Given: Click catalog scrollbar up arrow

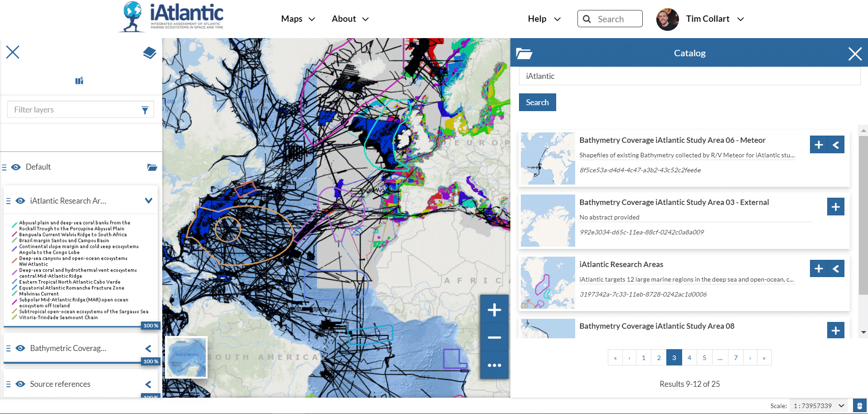Looking at the screenshot, I should coord(863,130).
